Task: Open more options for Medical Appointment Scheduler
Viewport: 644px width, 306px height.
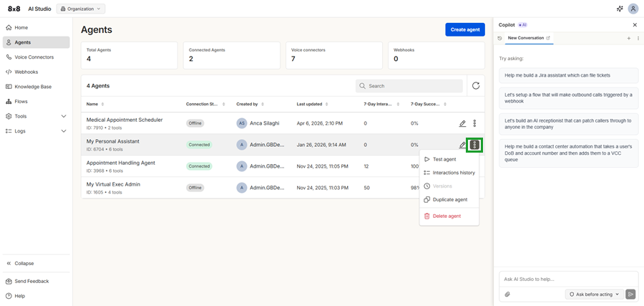Action: (x=475, y=123)
